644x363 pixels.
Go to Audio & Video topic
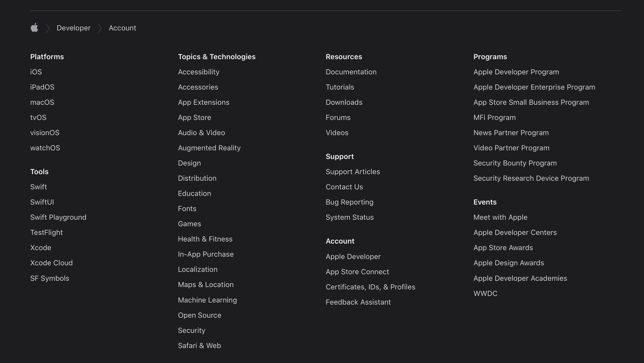tap(201, 133)
